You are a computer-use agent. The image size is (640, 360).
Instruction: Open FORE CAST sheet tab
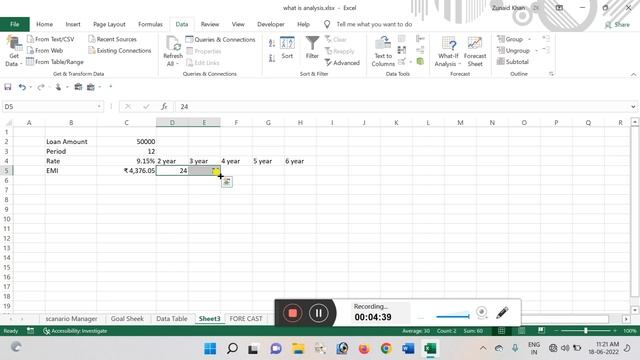pyautogui.click(x=246, y=319)
